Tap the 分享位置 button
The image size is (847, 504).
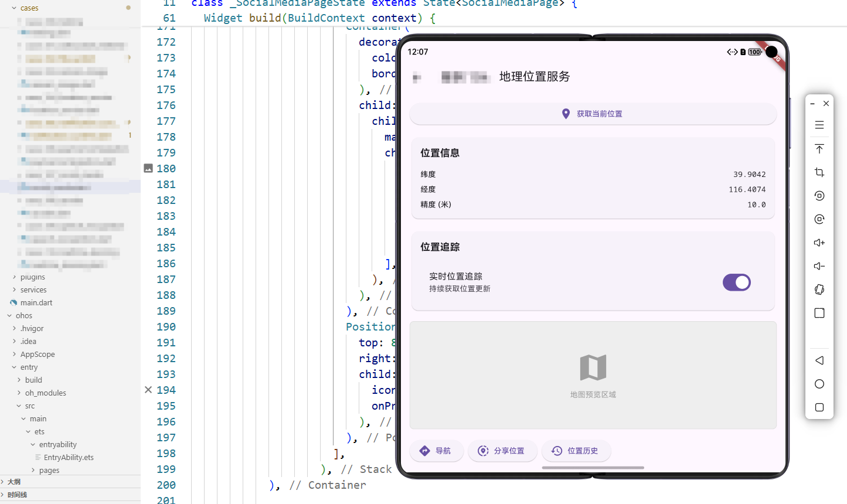coord(502,451)
